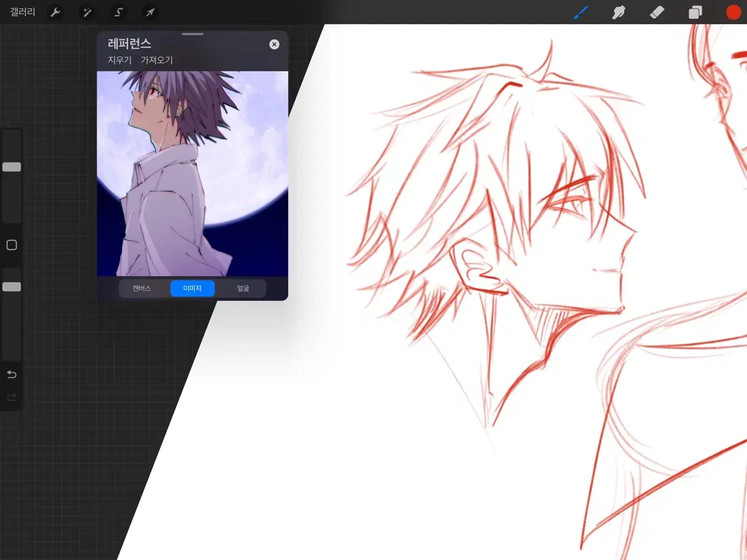
Task: Switch reference to 캔버스 tab
Action: [x=142, y=289]
